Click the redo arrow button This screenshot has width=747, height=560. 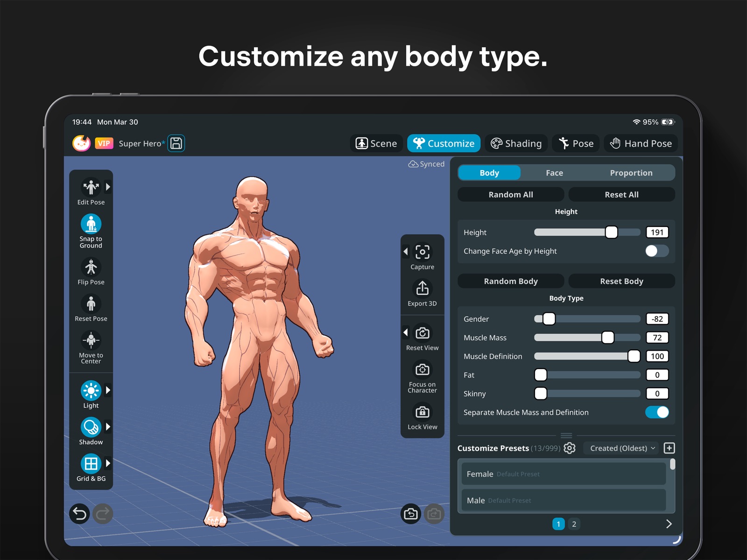(x=103, y=514)
